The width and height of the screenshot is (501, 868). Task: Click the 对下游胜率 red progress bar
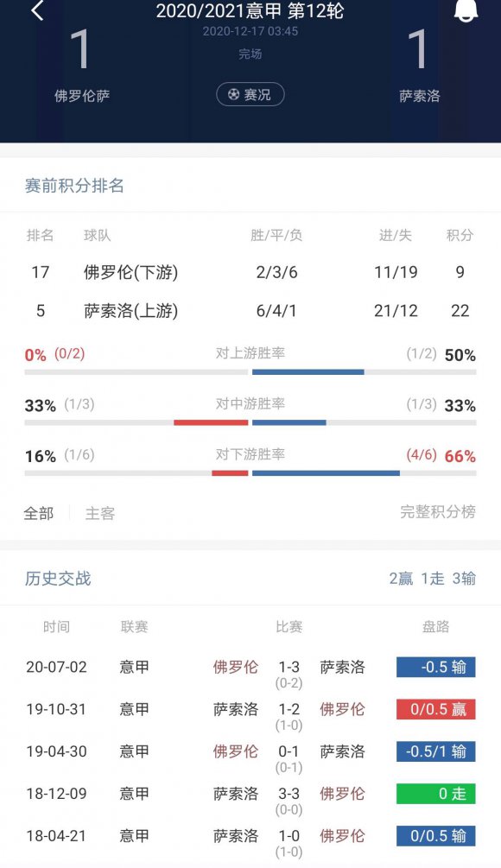coord(231,473)
